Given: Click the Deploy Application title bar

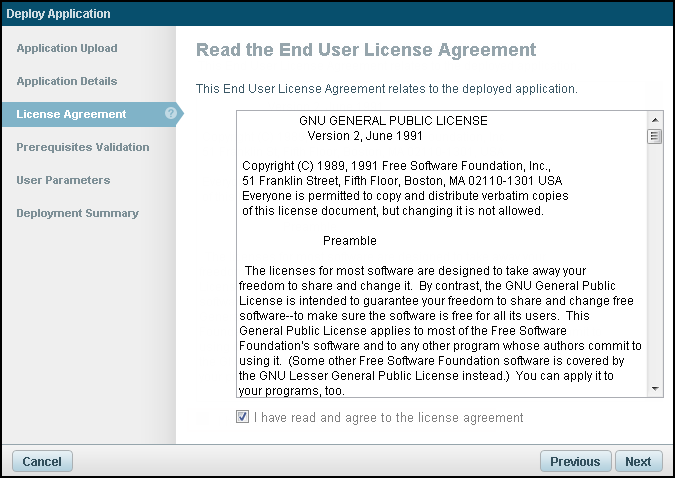Looking at the screenshot, I should point(337,14).
